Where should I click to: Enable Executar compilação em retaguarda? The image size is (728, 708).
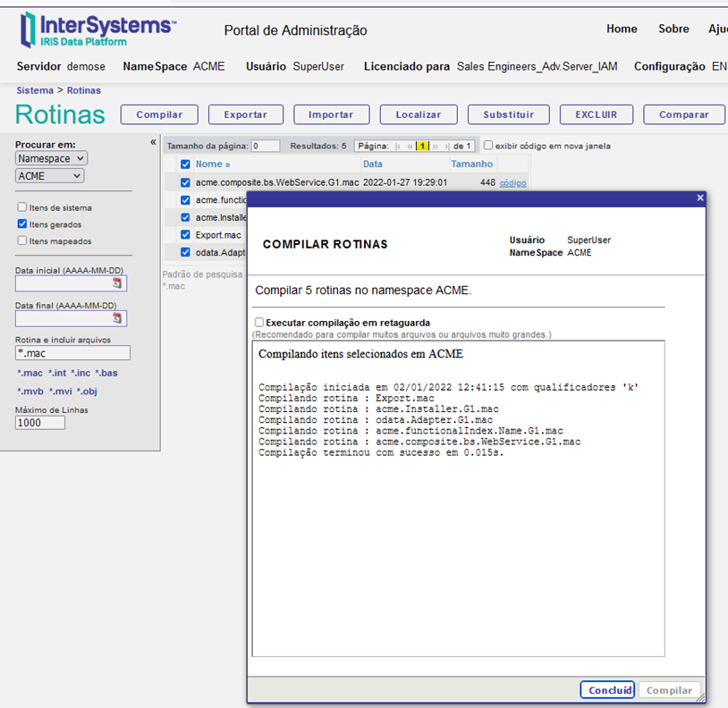click(259, 323)
